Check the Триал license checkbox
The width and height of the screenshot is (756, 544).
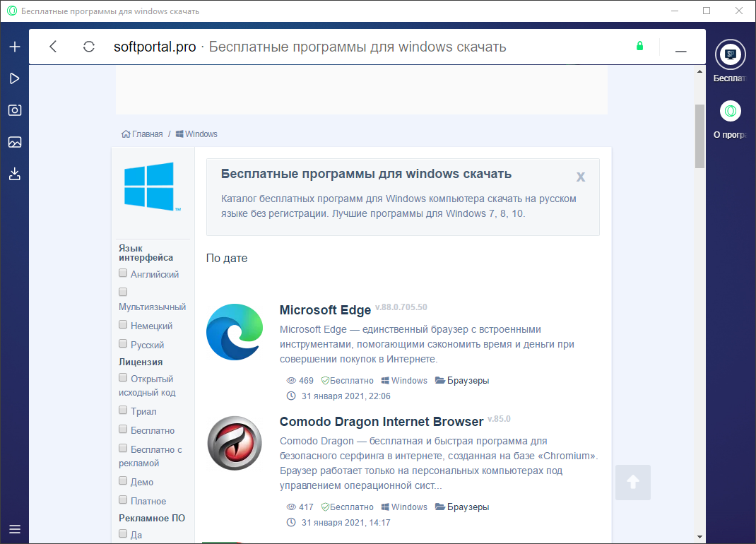coord(123,410)
